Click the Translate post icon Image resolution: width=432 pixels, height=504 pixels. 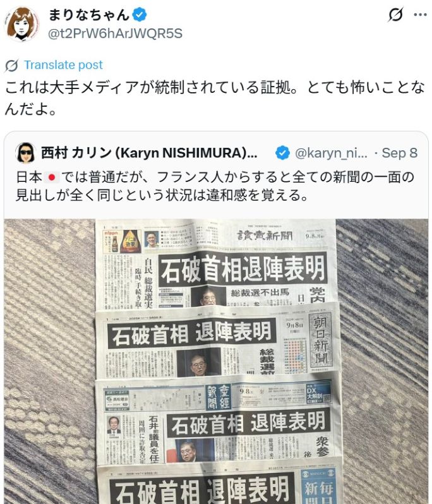click(x=11, y=66)
